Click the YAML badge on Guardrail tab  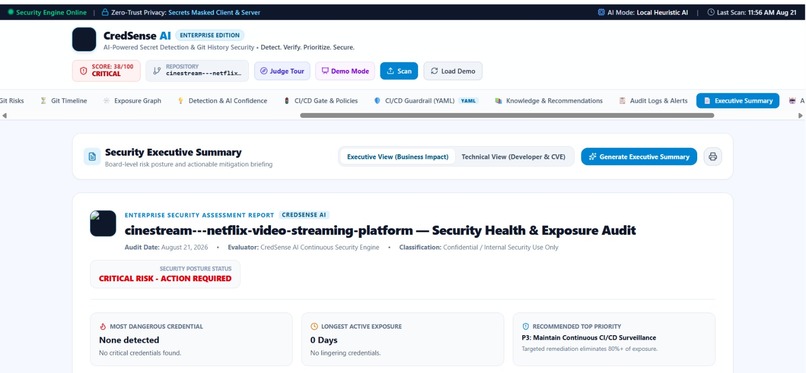468,101
